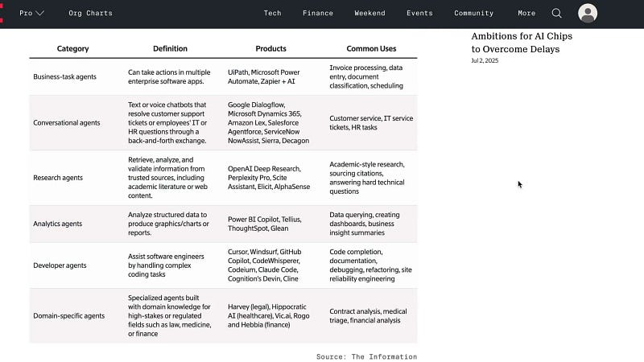This screenshot has height=362, width=644.
Task: Click the Definition column header
Action: pyautogui.click(x=170, y=48)
